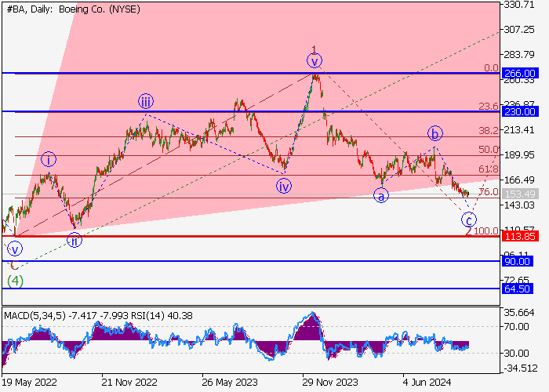Click the red wave number '2' beside 100.0
Screen dimensions: 549x392
(468, 231)
